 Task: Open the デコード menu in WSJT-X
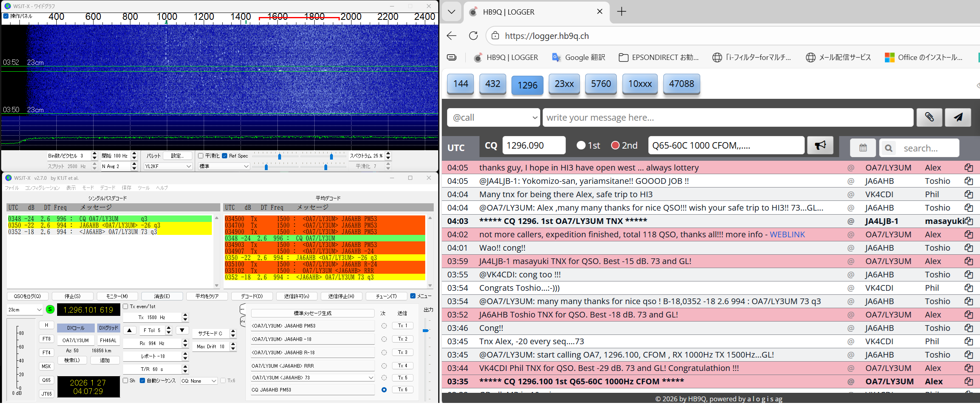108,188
